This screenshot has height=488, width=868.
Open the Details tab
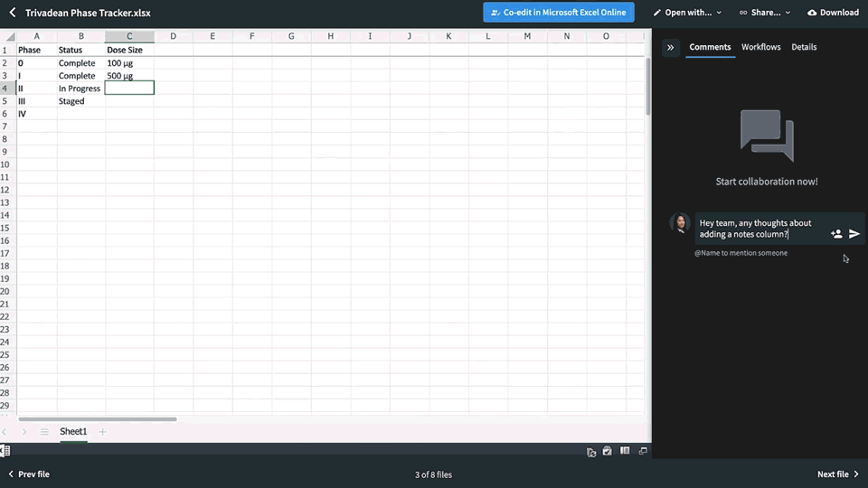tap(804, 47)
